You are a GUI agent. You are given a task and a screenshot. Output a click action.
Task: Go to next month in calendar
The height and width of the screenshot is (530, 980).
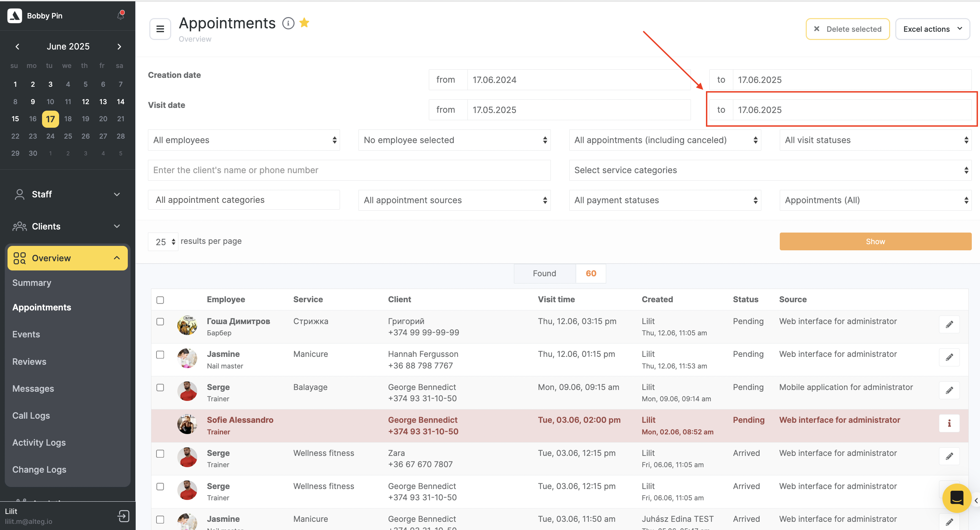tap(120, 46)
